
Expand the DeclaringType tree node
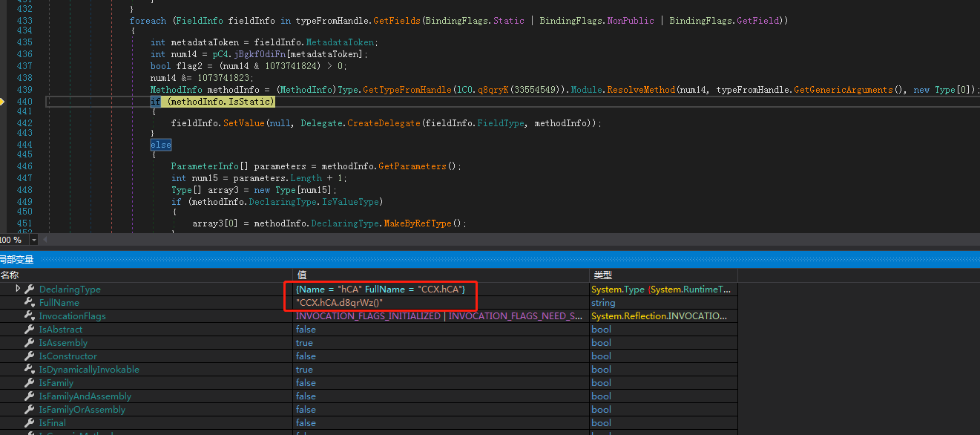(18, 289)
